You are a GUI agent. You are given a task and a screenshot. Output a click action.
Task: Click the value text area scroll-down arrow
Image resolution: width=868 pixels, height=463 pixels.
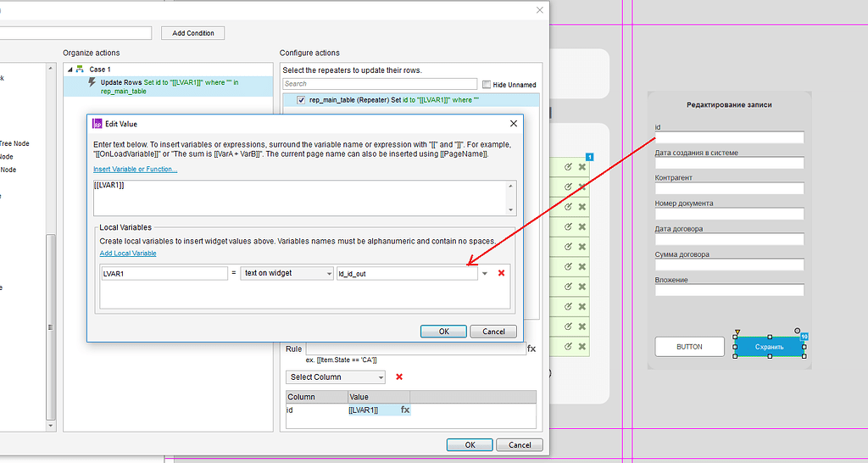pyautogui.click(x=512, y=210)
